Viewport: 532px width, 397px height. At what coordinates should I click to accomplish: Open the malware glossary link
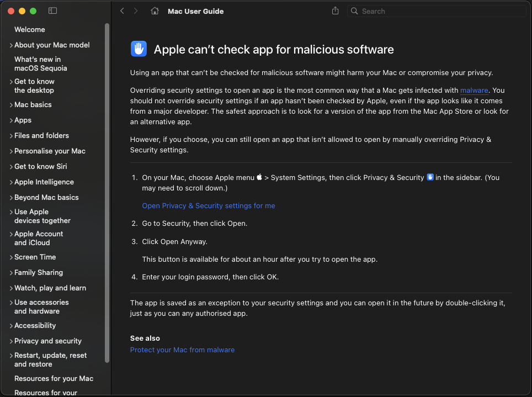coord(474,91)
